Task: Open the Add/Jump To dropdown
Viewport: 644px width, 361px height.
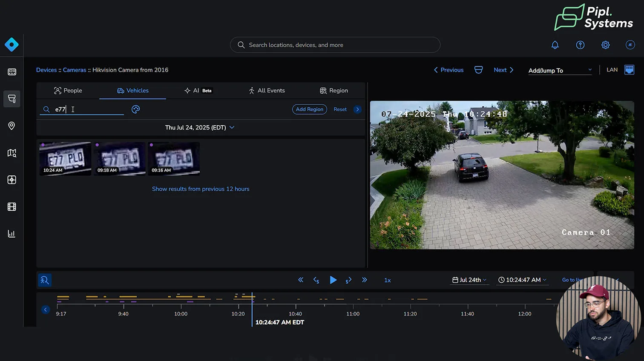Action: click(x=560, y=70)
